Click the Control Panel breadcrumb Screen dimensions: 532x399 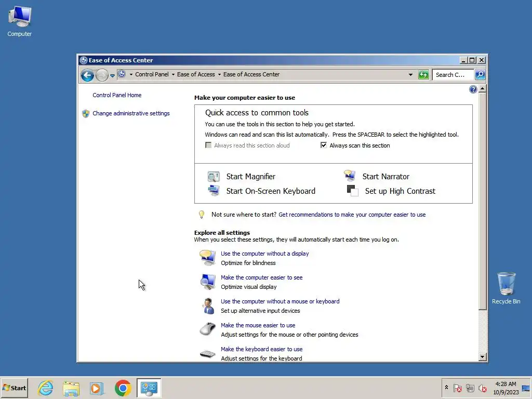click(x=152, y=74)
